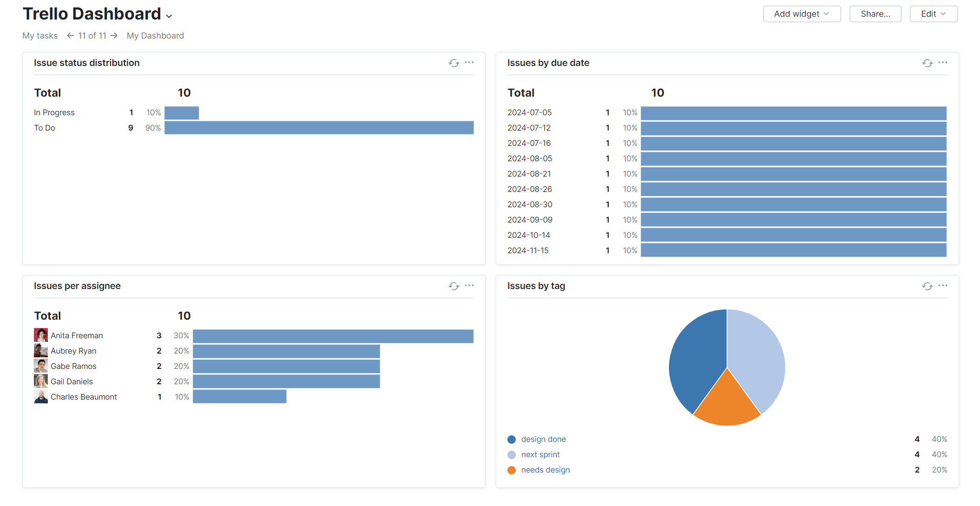This screenshot has height=506, width=980.
Task: Click Anita Freeman's avatar thumbnail
Action: coord(41,335)
